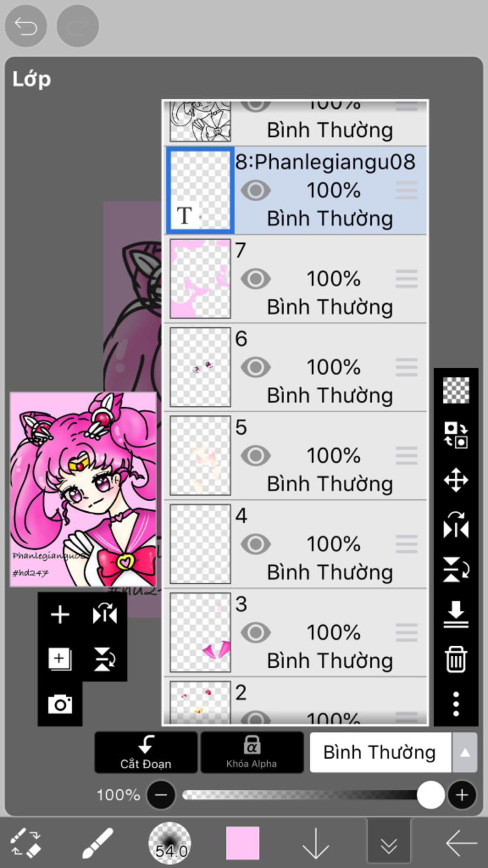Select the move layer transform icon
Screen dimensions: 488x868
coord(456,480)
